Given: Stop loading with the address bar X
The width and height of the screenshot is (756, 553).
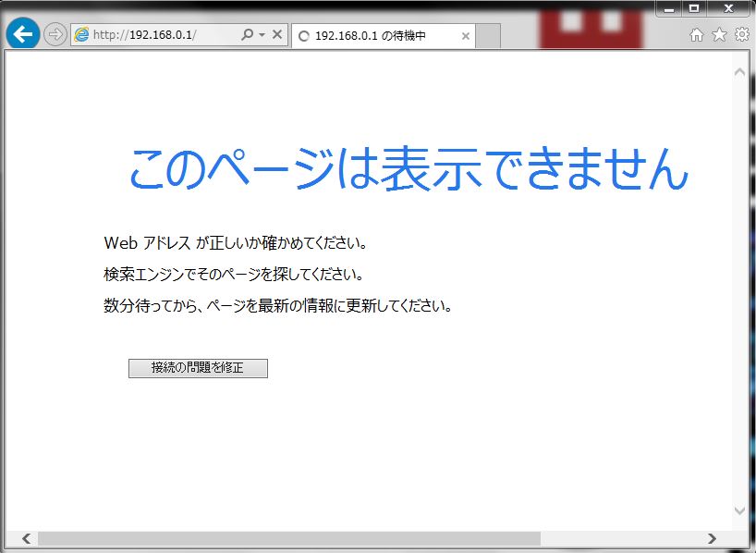Looking at the screenshot, I should 277,34.
